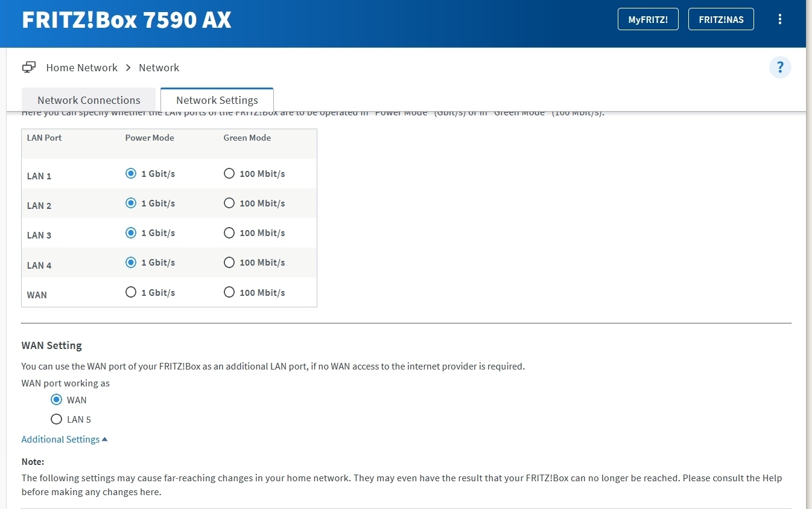Set LAN 3 to 1 Gbit/s
Image resolution: width=812 pixels, height=509 pixels.
tap(131, 232)
